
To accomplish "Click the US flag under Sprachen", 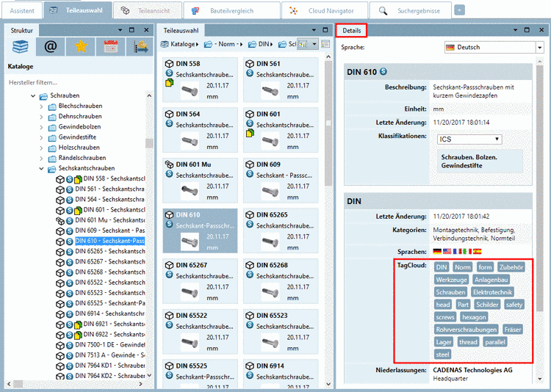I will tap(447, 252).
